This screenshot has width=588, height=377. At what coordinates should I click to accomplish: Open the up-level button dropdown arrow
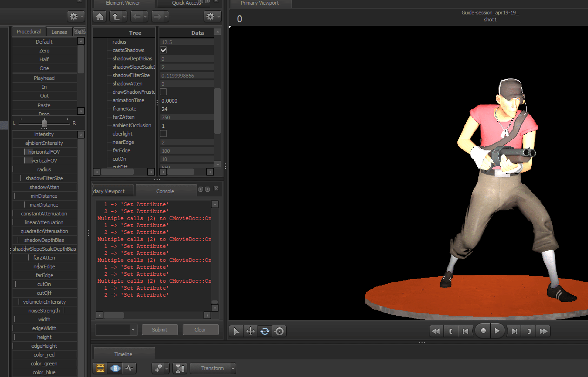(124, 17)
